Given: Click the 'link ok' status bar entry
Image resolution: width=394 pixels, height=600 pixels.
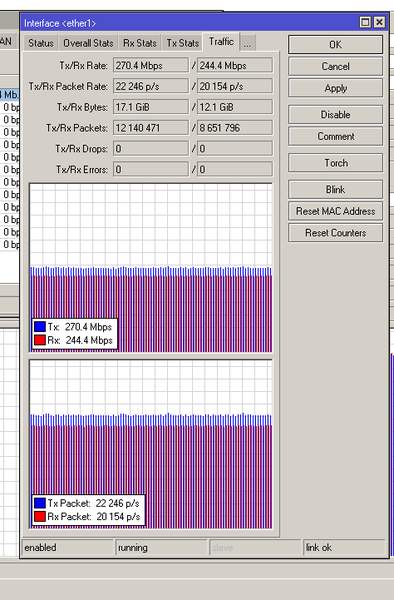Looking at the screenshot, I should coord(319,548).
